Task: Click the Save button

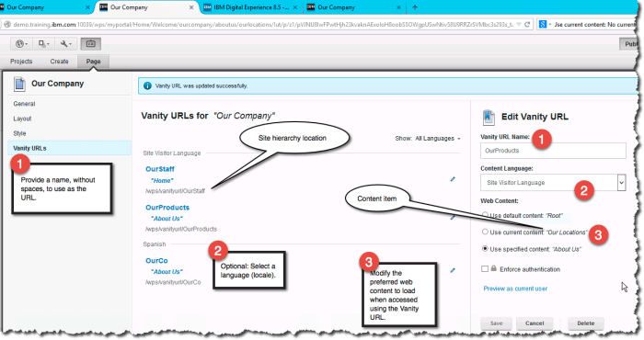Action: [496, 323]
